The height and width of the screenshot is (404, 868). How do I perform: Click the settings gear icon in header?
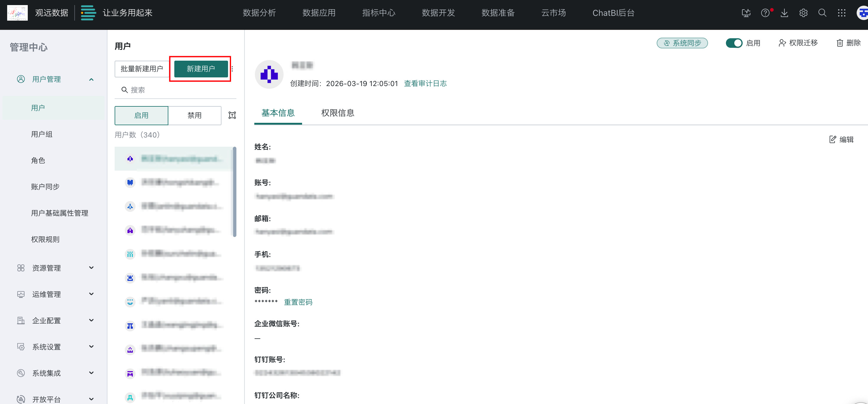pos(803,13)
